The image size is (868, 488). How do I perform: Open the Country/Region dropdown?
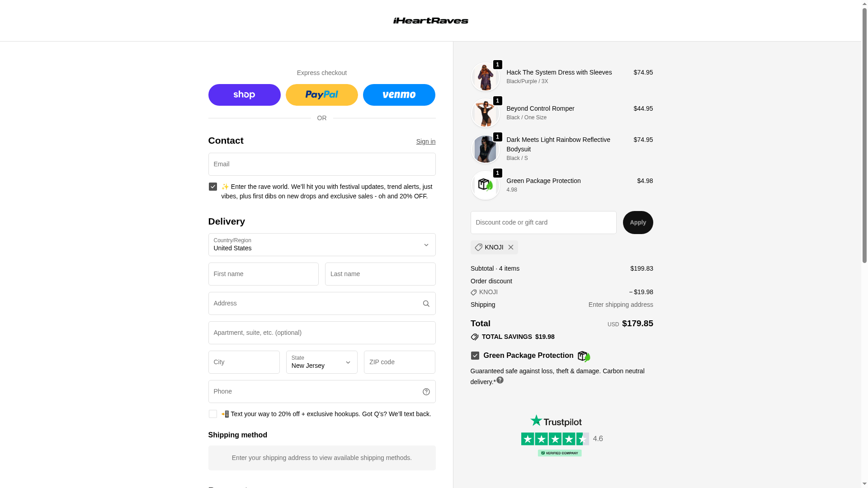pos(321,245)
